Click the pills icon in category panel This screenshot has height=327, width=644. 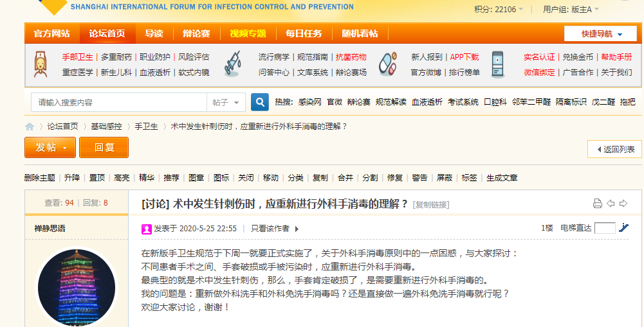pyautogui.click(x=387, y=64)
